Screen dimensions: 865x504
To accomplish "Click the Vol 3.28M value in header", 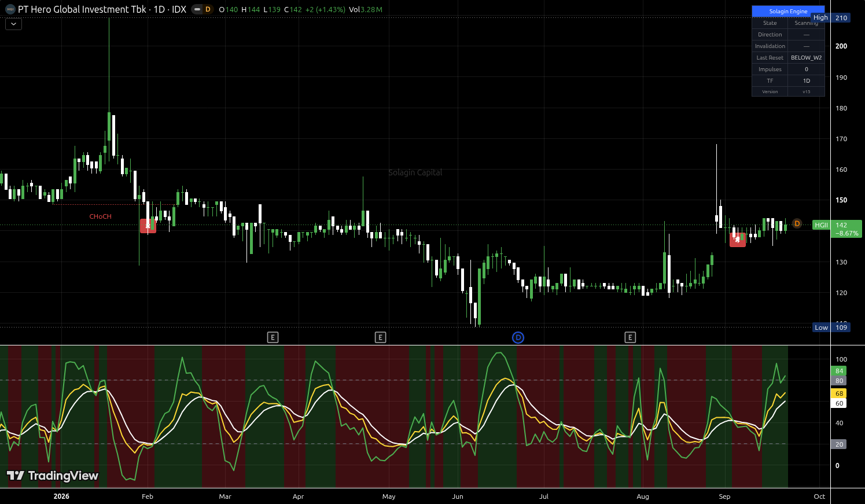I will coord(366,9).
